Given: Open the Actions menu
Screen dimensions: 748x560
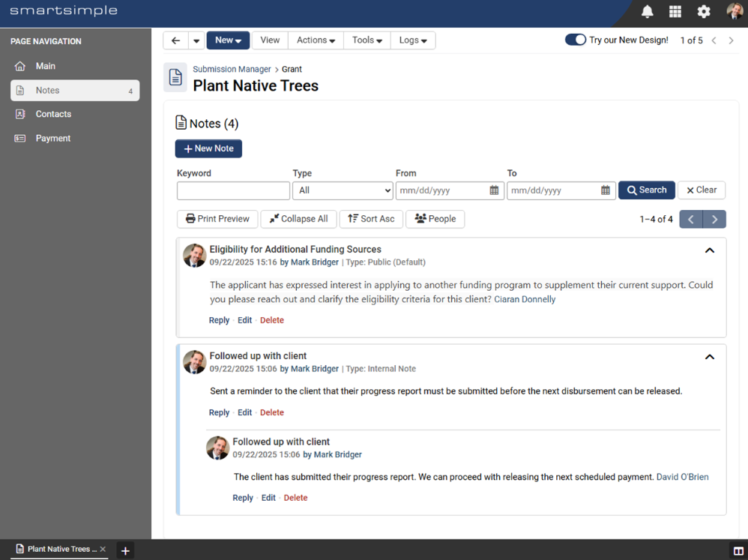Looking at the screenshot, I should pos(316,40).
